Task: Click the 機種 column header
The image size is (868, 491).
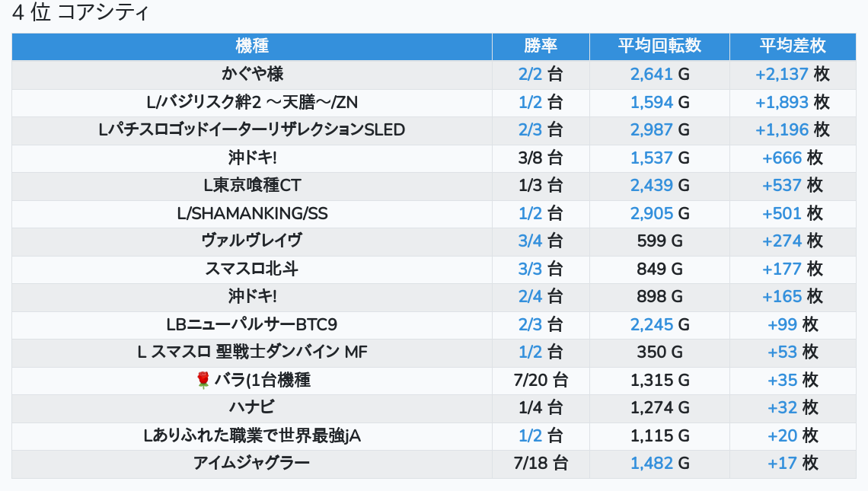Action: point(252,46)
